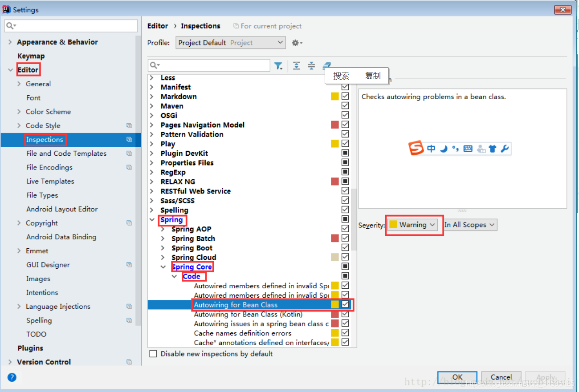Viewport: 579px width, 392px height.
Task: Click the 复制 popup button
Action: (373, 76)
